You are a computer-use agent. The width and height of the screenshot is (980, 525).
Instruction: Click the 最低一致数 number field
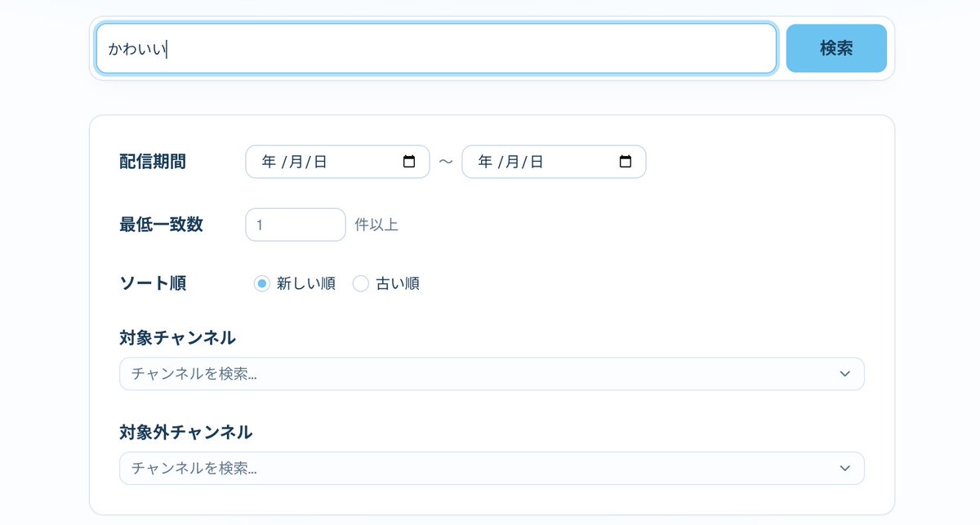(296, 225)
